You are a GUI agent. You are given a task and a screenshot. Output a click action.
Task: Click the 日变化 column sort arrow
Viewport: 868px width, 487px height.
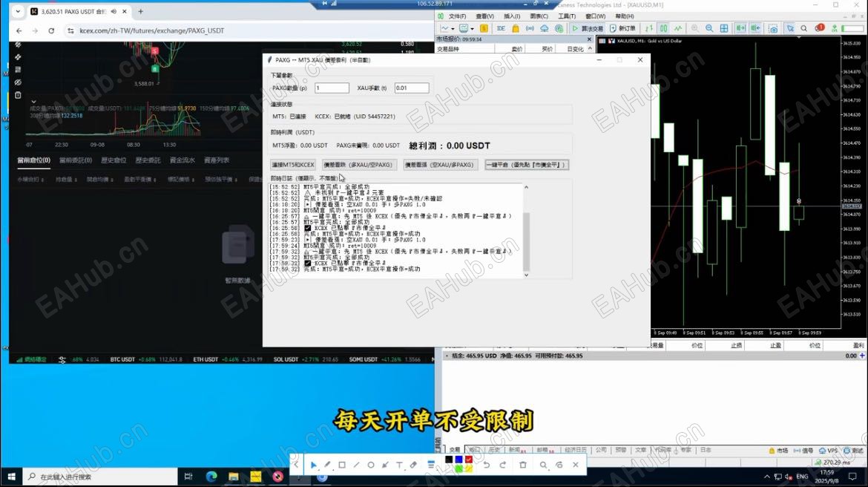pyautogui.click(x=590, y=49)
